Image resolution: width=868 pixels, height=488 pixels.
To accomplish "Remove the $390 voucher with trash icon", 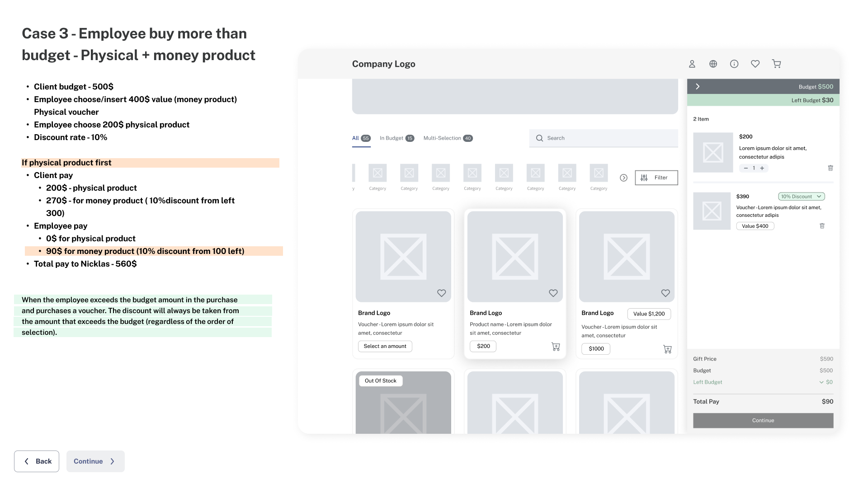I will (822, 225).
